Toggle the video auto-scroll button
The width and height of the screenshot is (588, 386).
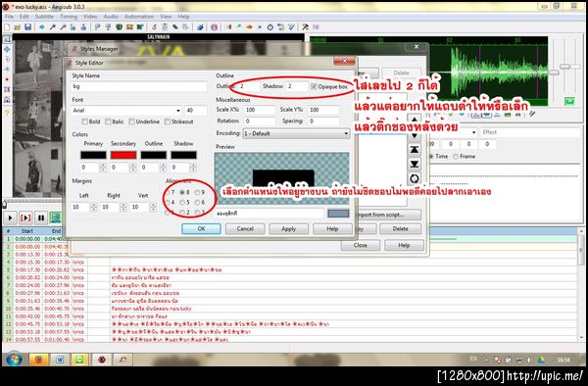tap(56, 217)
